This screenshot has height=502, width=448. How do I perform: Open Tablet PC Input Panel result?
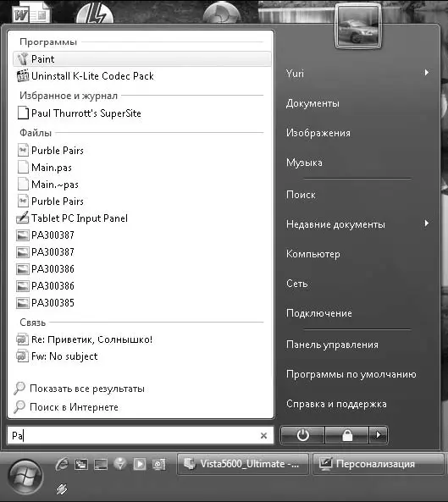(x=142, y=218)
